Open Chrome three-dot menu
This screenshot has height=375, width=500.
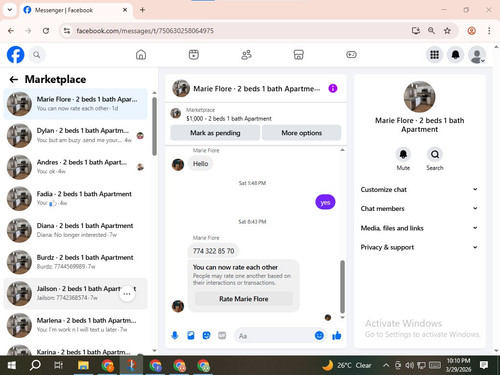tap(489, 31)
